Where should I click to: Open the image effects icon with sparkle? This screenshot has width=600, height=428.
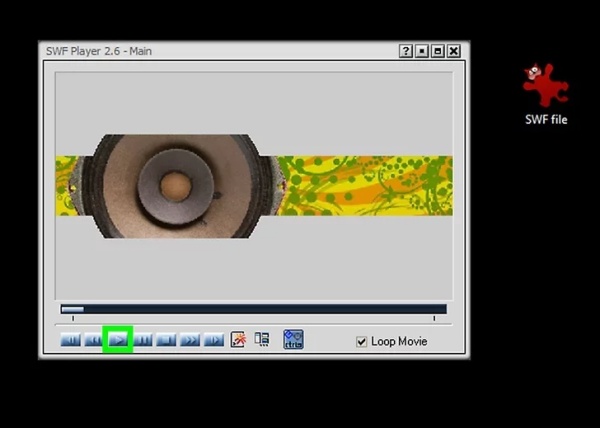(x=238, y=339)
